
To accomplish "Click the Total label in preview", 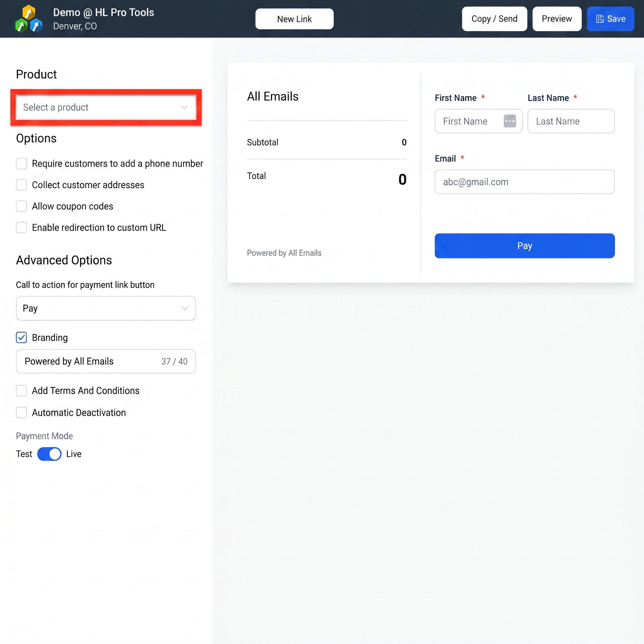I will tap(256, 176).
